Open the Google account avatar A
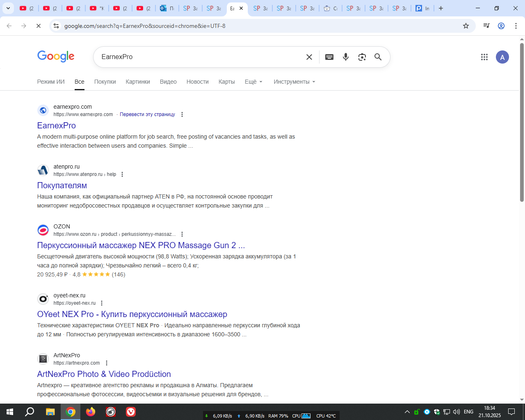525x420 pixels. (502, 57)
